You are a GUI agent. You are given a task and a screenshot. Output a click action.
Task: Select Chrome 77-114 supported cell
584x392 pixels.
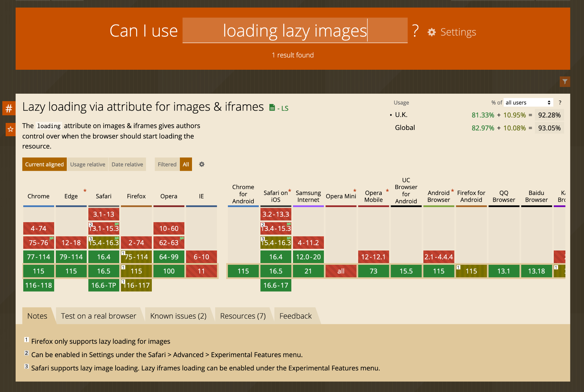pos(39,257)
